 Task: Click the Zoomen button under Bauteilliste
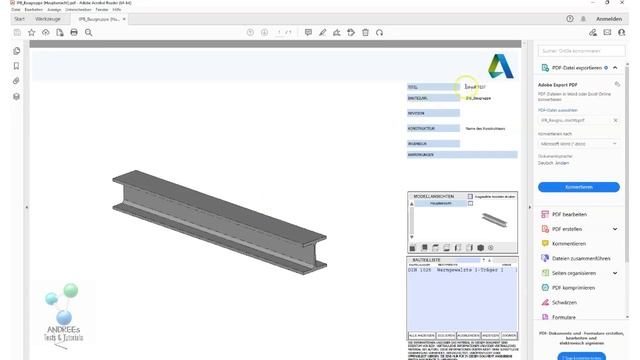(509, 336)
